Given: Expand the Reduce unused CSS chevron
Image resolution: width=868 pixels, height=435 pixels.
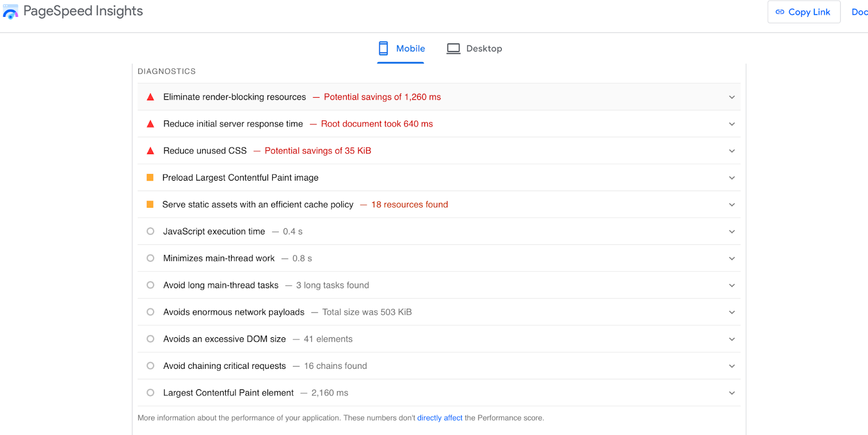Looking at the screenshot, I should [732, 151].
